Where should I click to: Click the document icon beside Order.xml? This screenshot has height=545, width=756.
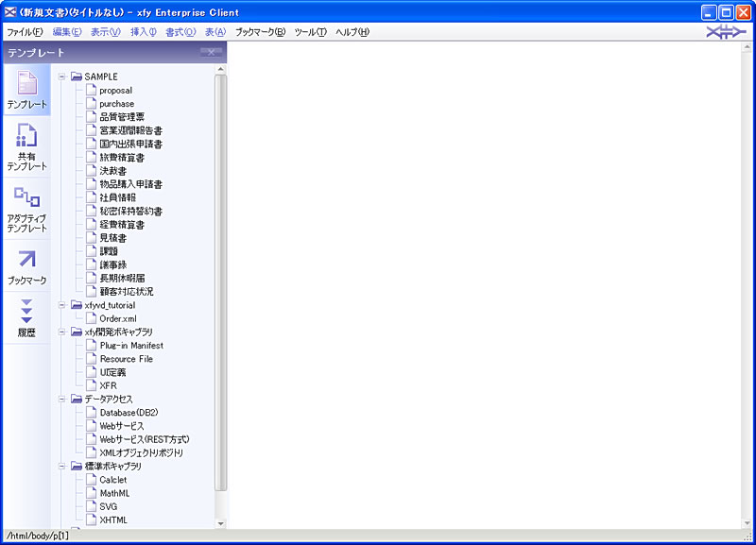92,318
